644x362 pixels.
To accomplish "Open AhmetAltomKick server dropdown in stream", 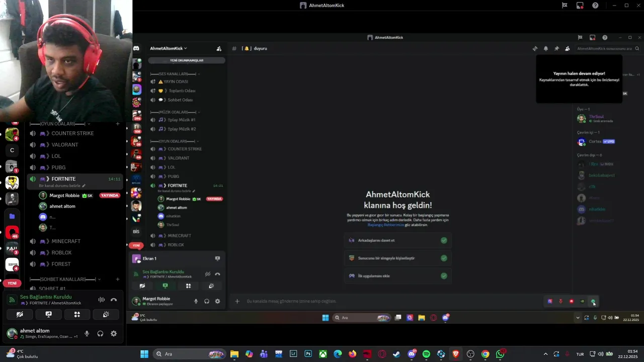I will [x=169, y=48].
